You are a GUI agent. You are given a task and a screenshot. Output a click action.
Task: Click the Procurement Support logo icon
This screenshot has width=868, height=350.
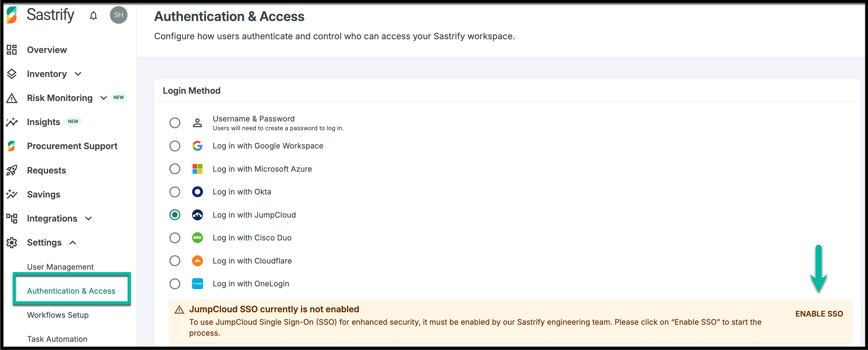coord(12,146)
